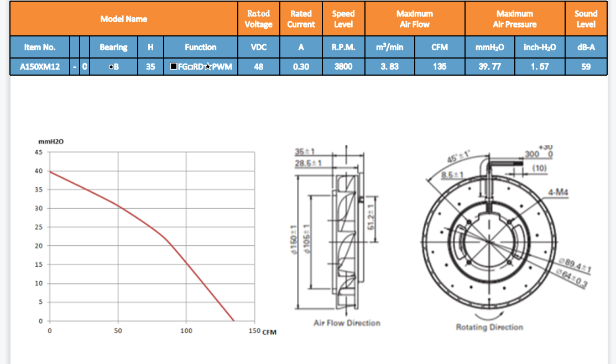Click the 0.30 rated current value
The image size is (616, 364).
point(301,67)
